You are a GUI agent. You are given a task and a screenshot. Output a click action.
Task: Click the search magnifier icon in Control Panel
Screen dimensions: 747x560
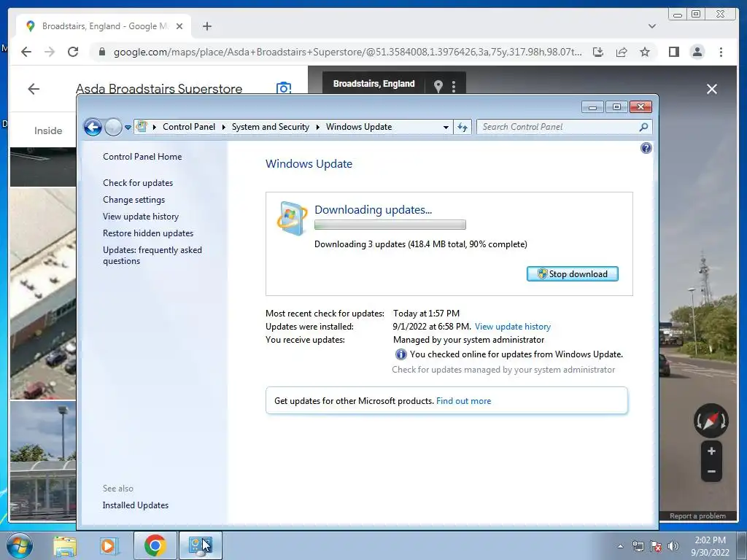coord(643,127)
